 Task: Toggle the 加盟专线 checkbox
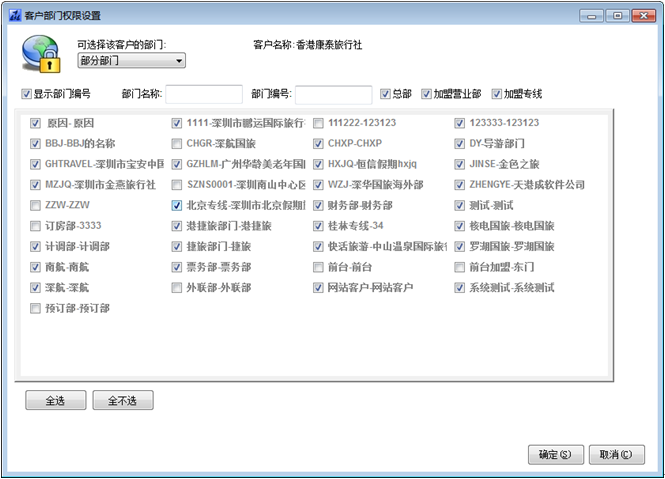click(x=496, y=94)
